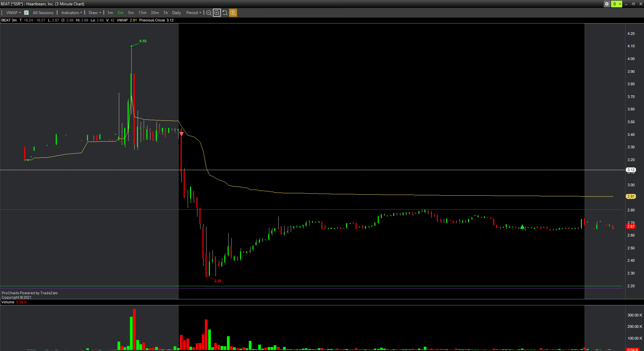Click the green up-triangle marker on chart
The image size is (644, 351).
[x=522, y=227]
